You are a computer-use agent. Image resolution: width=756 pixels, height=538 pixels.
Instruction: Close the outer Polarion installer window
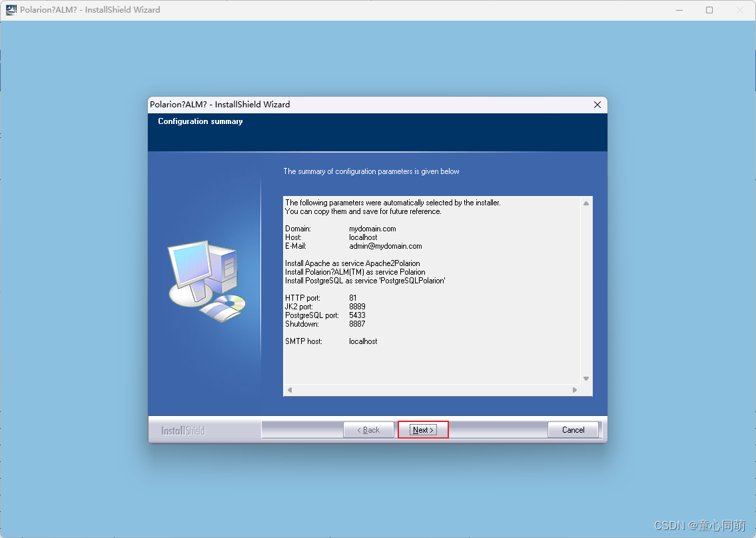(739, 9)
